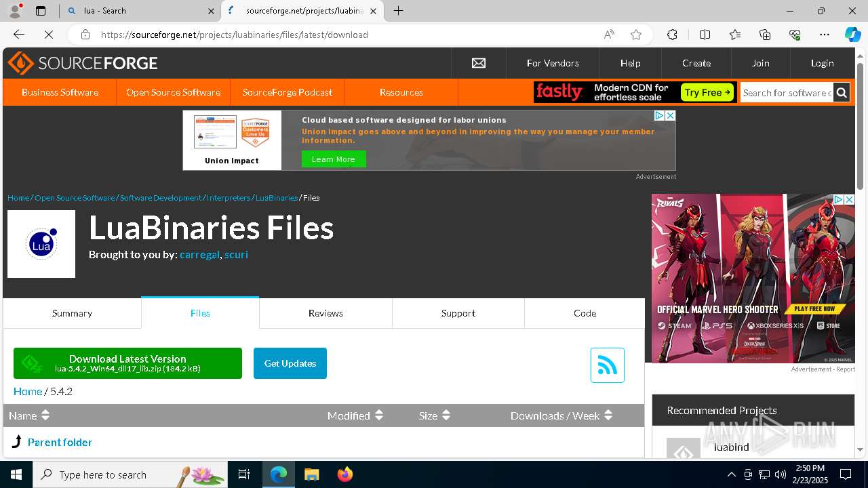Viewport: 868px width, 488px height.
Task: Open Task View on taskbar
Action: [x=244, y=474]
